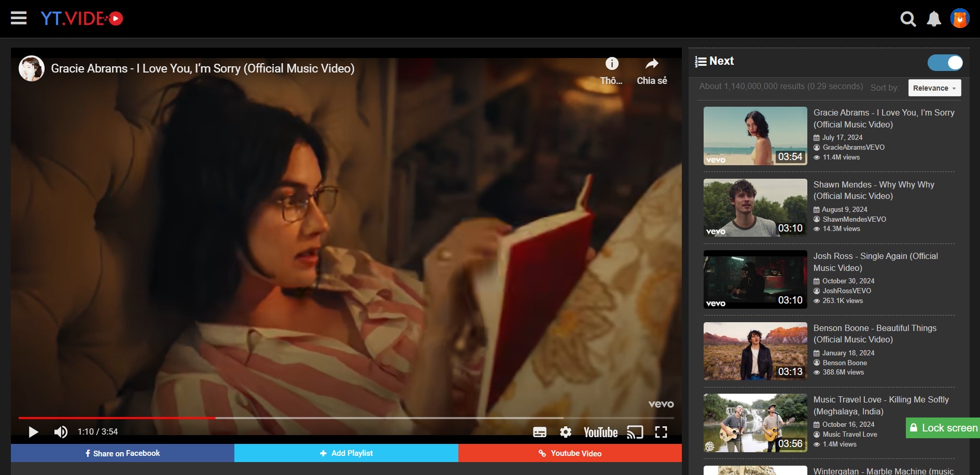980x475 pixels.
Task: Click the vevo watermark in the player
Action: tap(661, 404)
